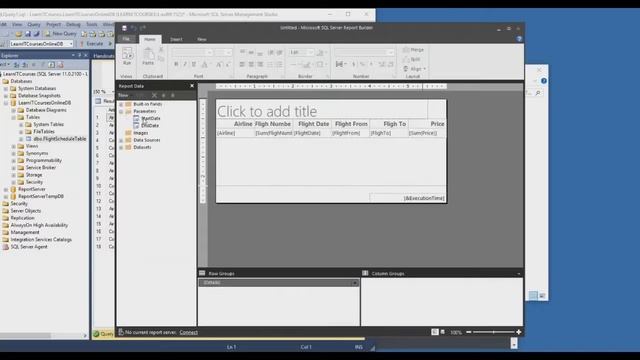
Task: Select the StartDate parameter
Action: pos(147,118)
